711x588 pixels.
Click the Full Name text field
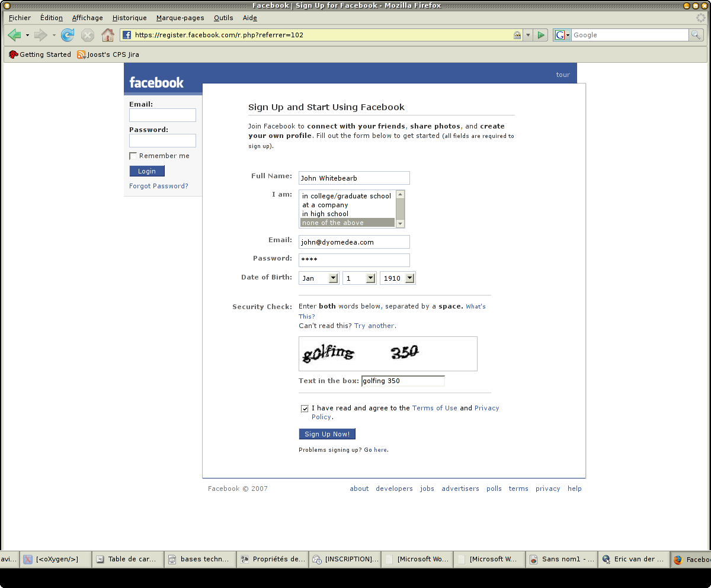coord(354,178)
